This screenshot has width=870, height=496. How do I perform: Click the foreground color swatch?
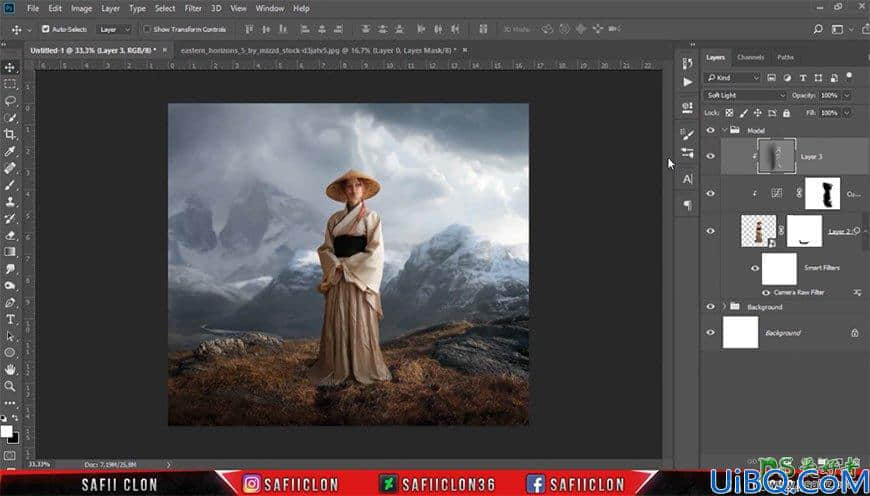pos(6,431)
